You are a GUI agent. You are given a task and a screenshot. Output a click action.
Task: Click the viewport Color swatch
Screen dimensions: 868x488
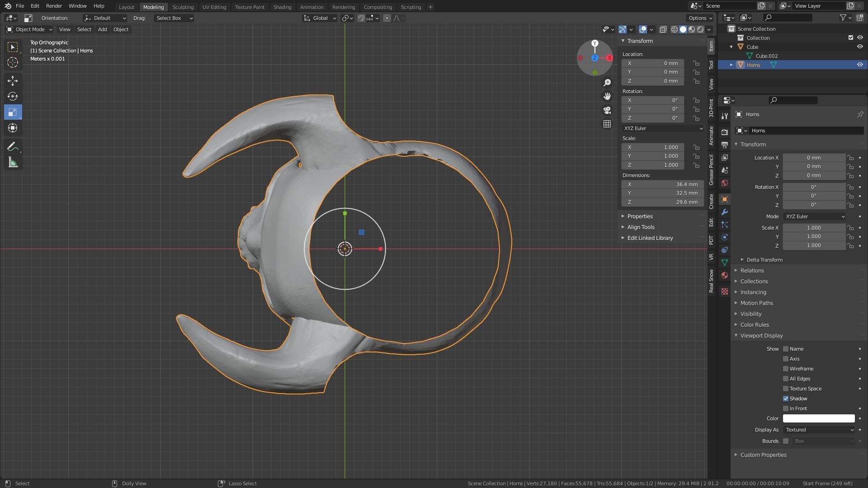819,418
